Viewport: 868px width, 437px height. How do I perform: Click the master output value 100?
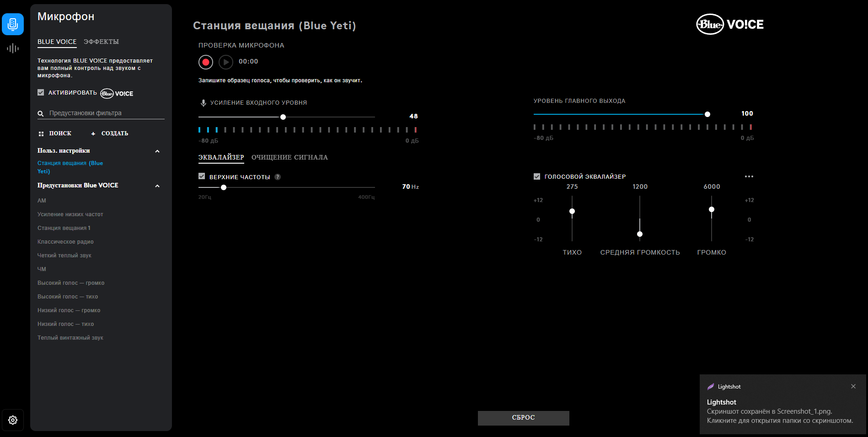click(x=747, y=113)
